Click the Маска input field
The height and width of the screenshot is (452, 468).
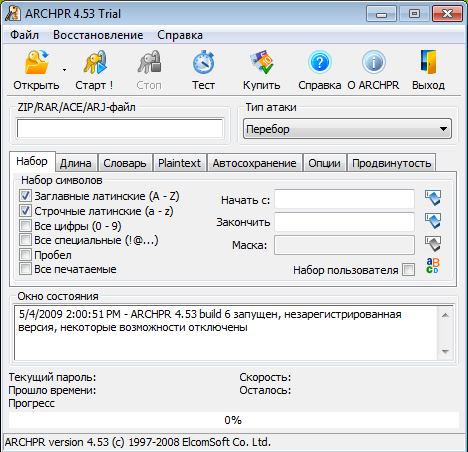point(344,245)
